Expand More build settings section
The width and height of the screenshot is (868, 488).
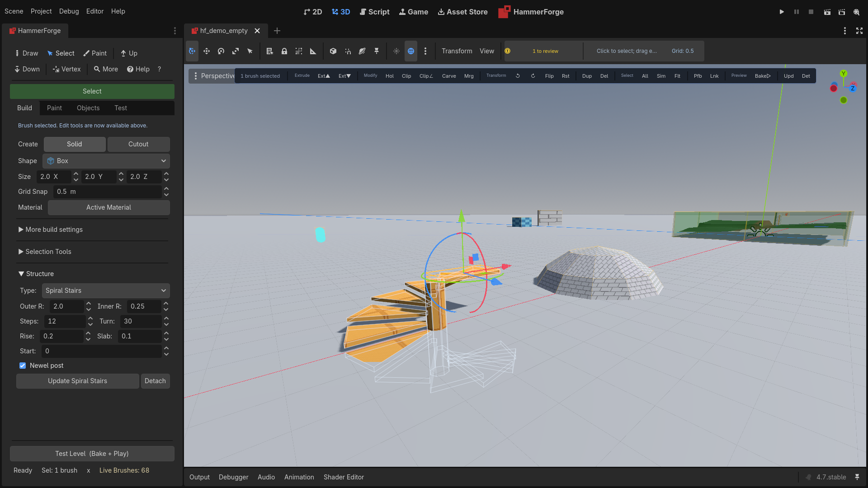[x=51, y=230]
